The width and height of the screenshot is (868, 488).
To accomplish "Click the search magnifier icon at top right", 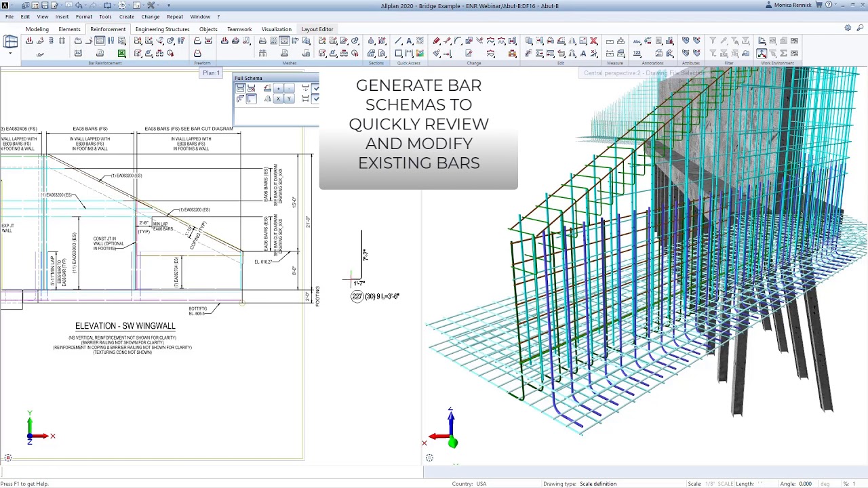I will [x=860, y=28].
